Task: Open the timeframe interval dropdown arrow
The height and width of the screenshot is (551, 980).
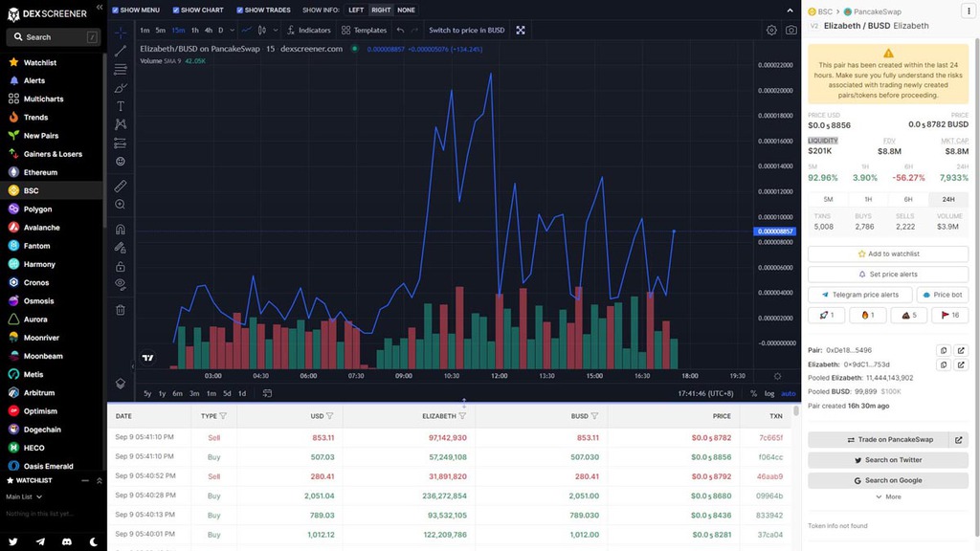Action: [232, 30]
